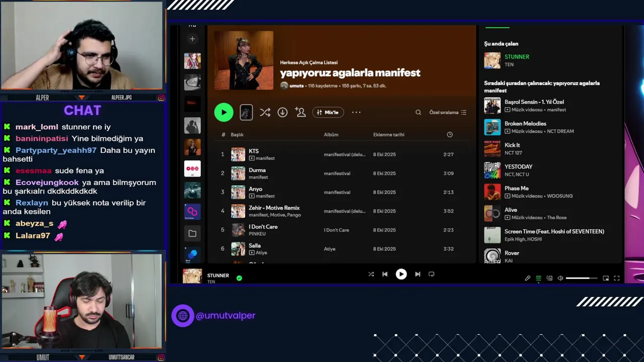Mute audio with the speaker icon
The height and width of the screenshot is (362, 644).
[x=560, y=278]
